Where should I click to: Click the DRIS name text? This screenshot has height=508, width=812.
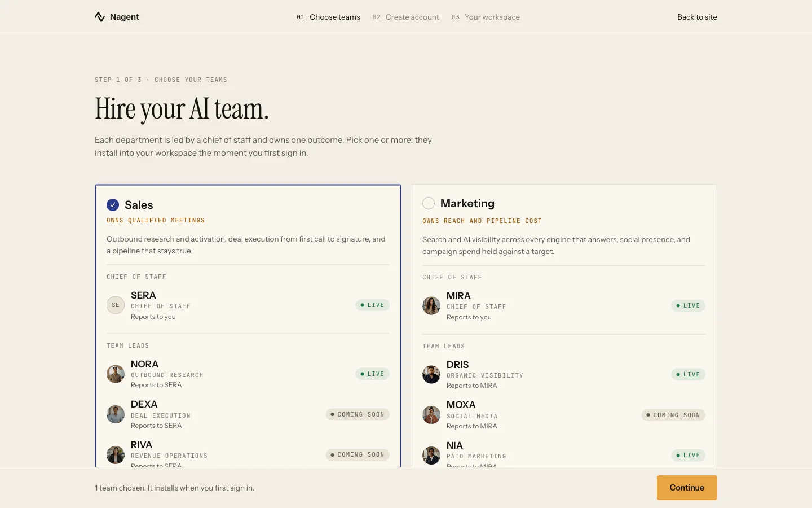pos(457,365)
